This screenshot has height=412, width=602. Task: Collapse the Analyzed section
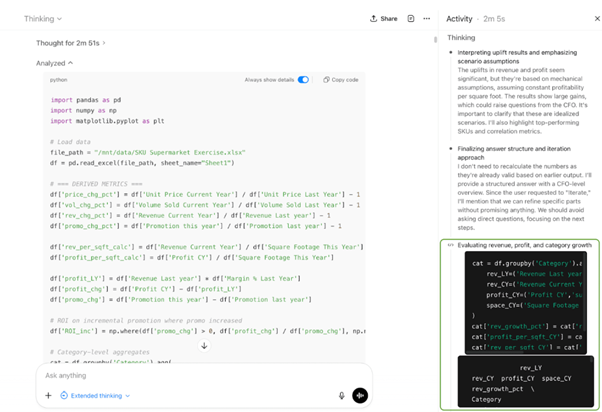(x=55, y=63)
